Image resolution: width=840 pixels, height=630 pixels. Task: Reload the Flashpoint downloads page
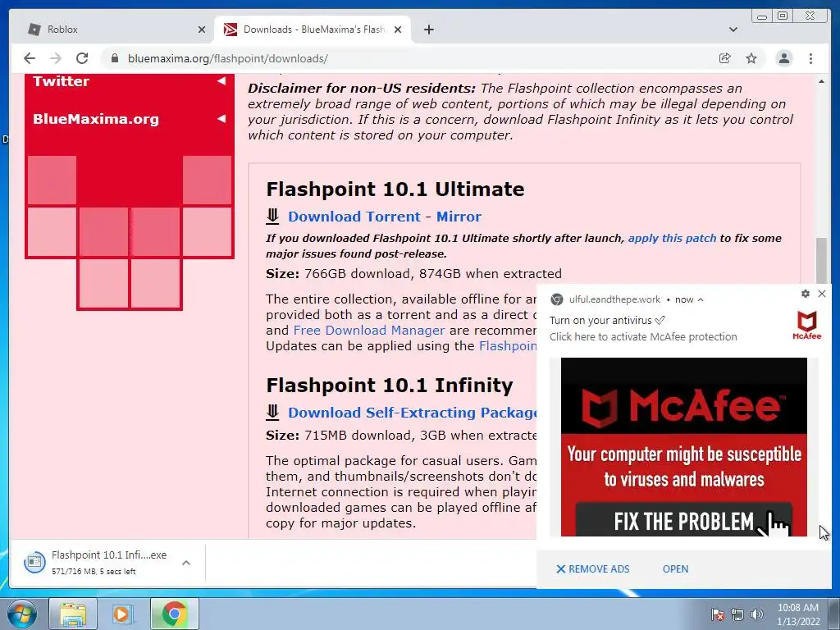point(82,58)
